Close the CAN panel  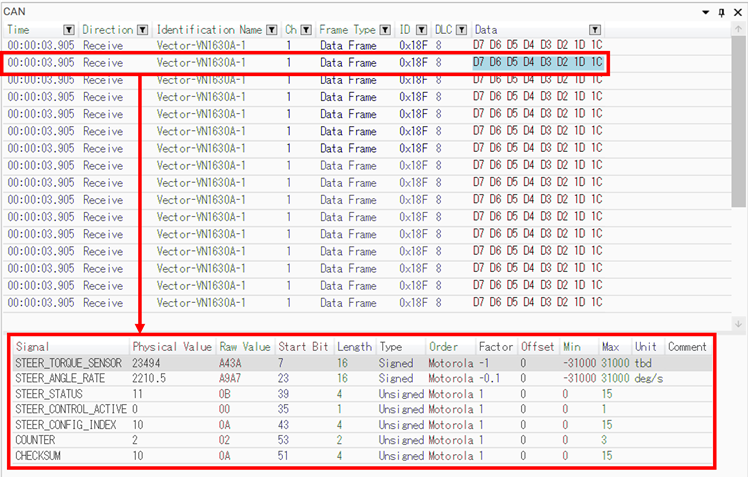click(x=737, y=11)
